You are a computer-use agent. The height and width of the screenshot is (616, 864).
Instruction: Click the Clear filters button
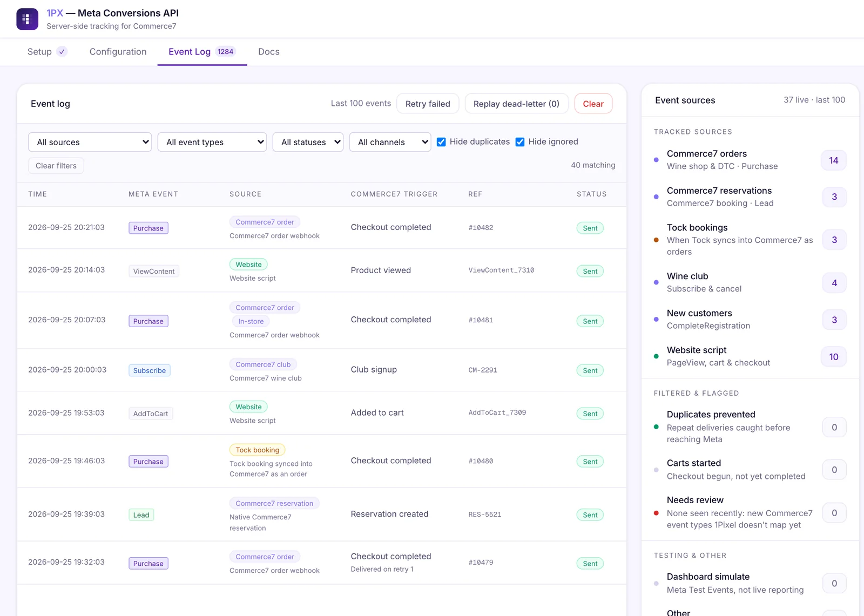pyautogui.click(x=56, y=166)
